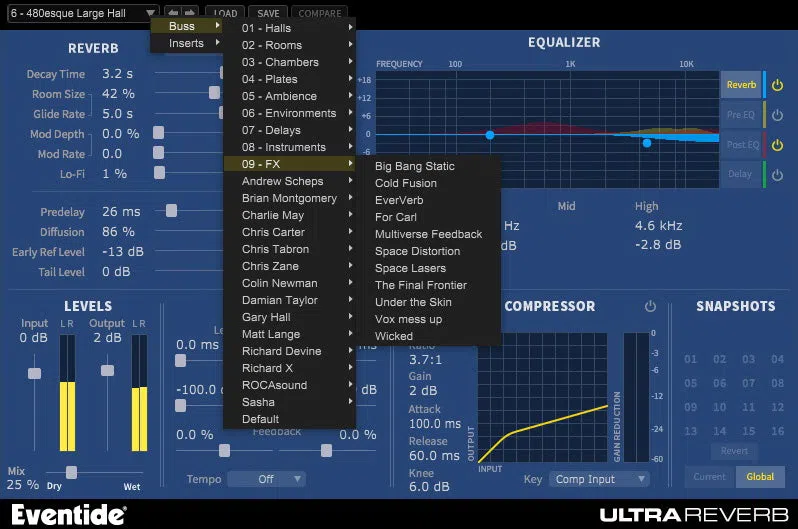Click the high EQ band node on graph
Screen dimensions: 798x529
pos(647,143)
